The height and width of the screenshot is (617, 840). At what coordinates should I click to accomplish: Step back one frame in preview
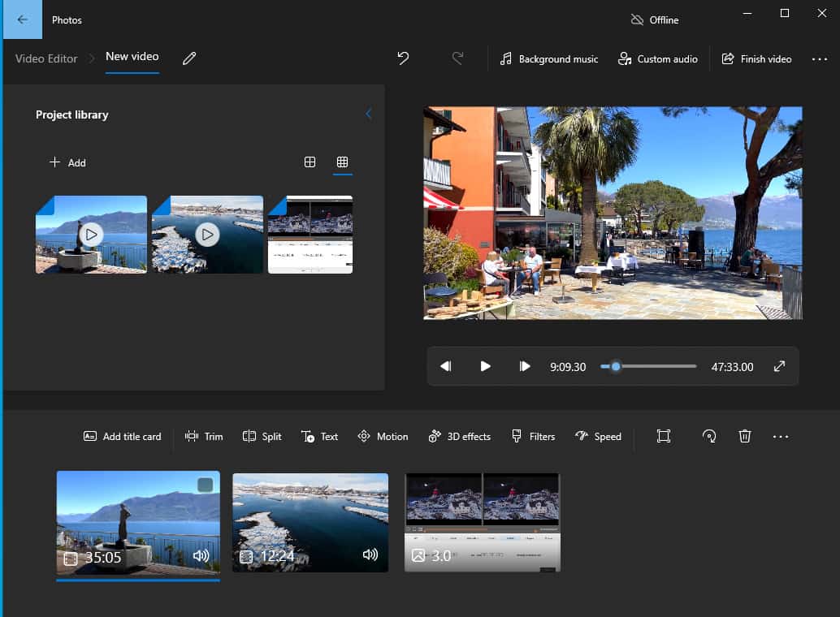click(445, 367)
